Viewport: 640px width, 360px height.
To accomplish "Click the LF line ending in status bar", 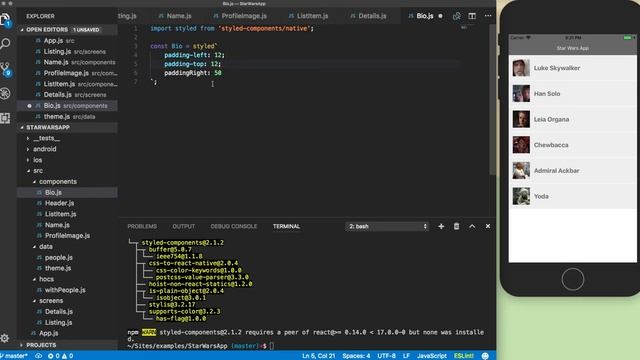I will point(406,356).
